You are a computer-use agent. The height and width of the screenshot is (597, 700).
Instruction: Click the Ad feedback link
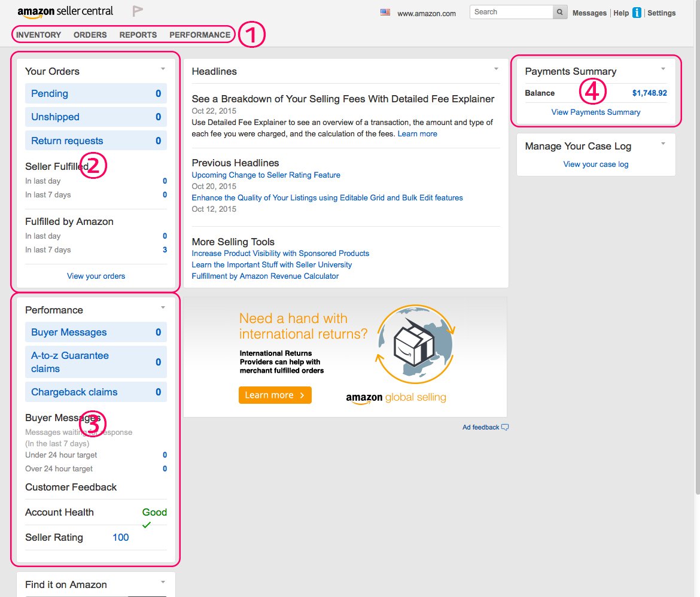coord(481,427)
